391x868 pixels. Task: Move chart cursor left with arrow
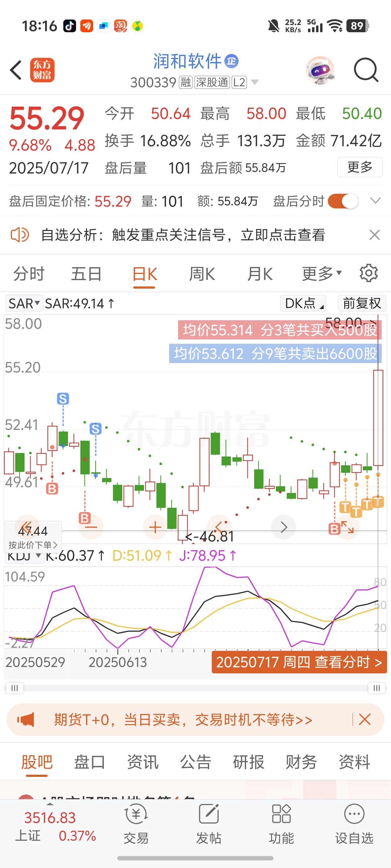coord(219,527)
